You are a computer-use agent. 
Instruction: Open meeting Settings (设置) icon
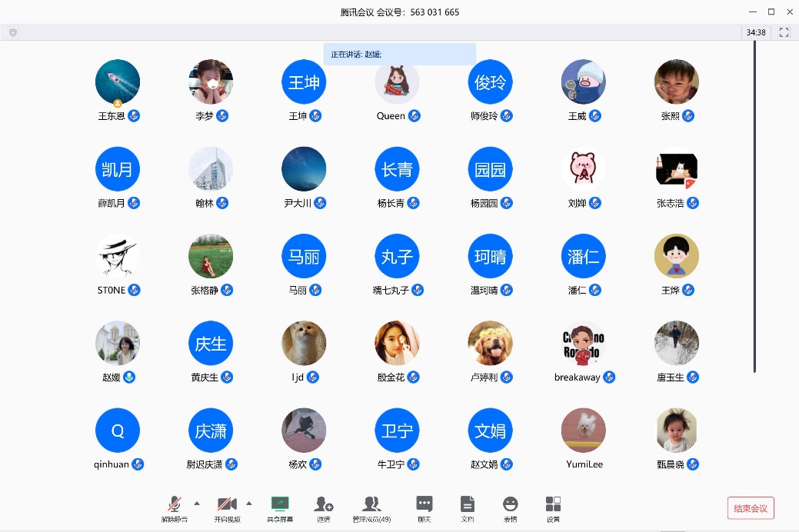(553, 509)
